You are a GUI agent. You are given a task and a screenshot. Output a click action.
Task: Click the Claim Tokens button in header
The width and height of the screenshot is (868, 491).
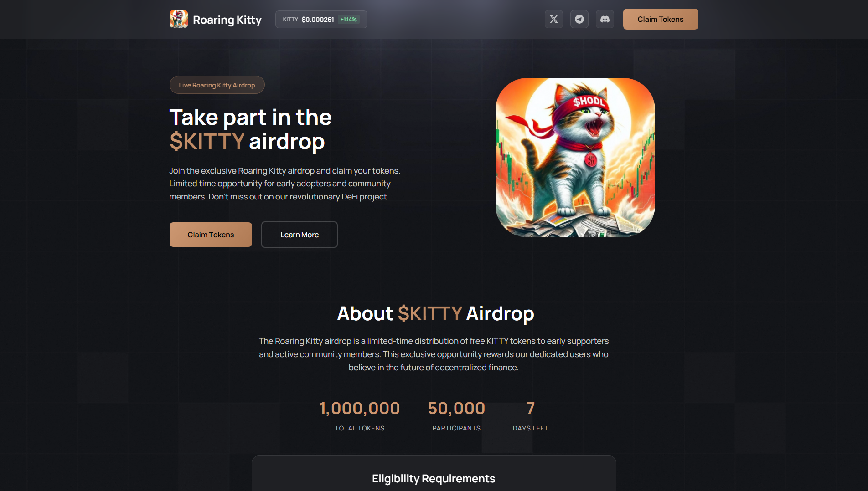coord(660,19)
